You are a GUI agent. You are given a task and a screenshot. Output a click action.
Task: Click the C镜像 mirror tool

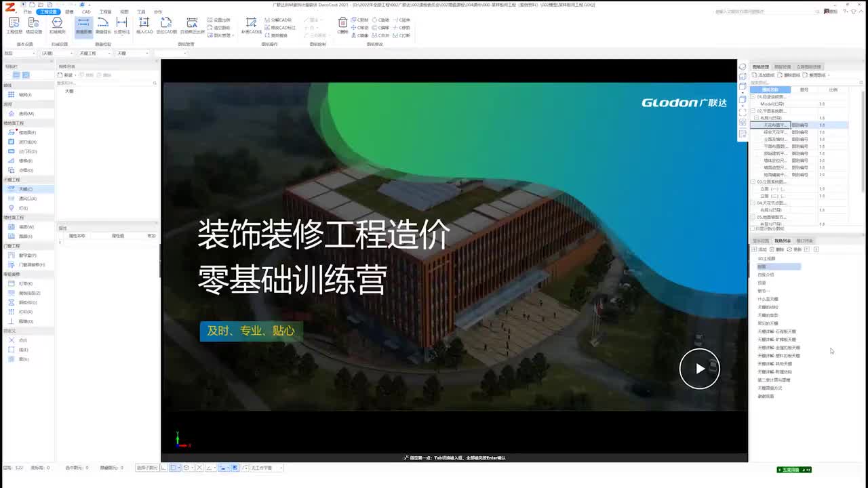361,35
